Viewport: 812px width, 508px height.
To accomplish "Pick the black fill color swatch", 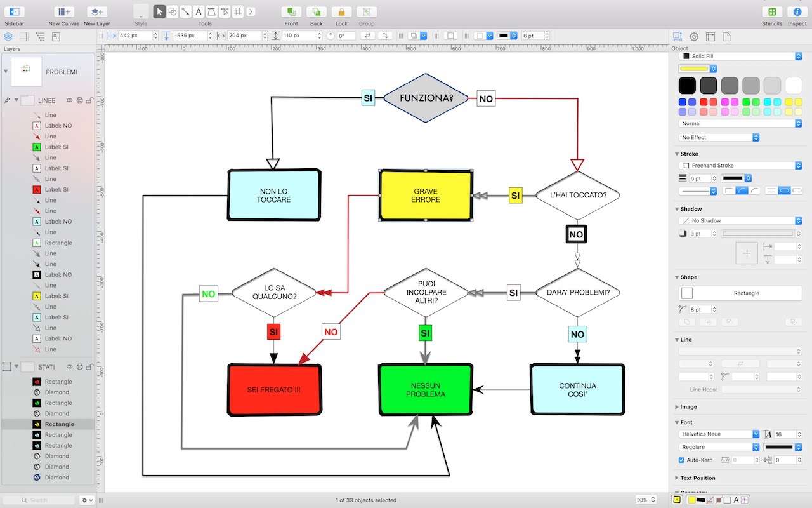I will click(x=687, y=85).
